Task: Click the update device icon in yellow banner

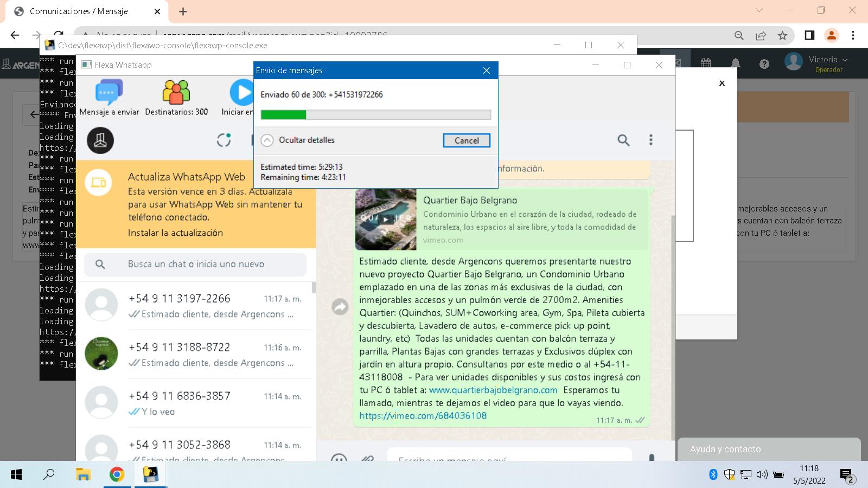Action: tap(99, 183)
